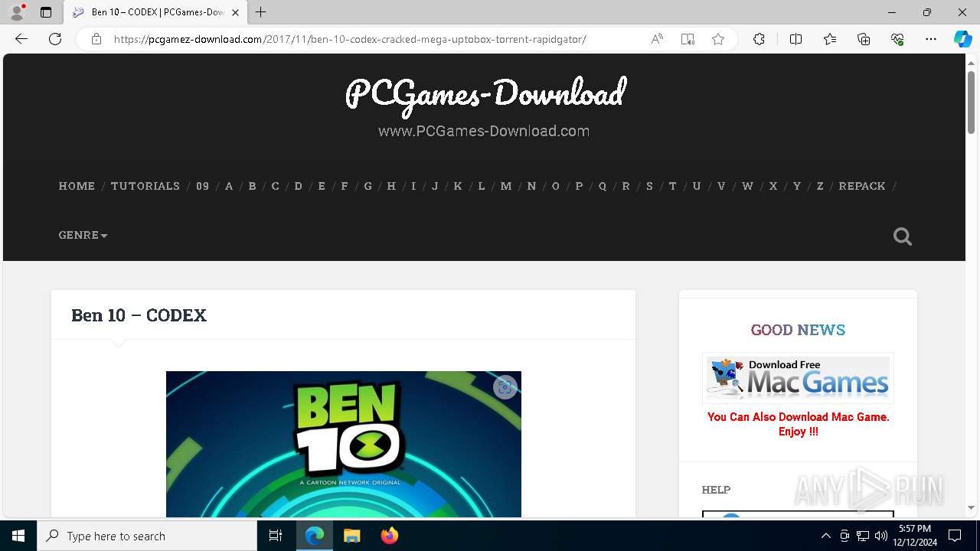Toggle Split screen icon in Edge toolbar
This screenshot has height=551, width=980.
point(795,39)
